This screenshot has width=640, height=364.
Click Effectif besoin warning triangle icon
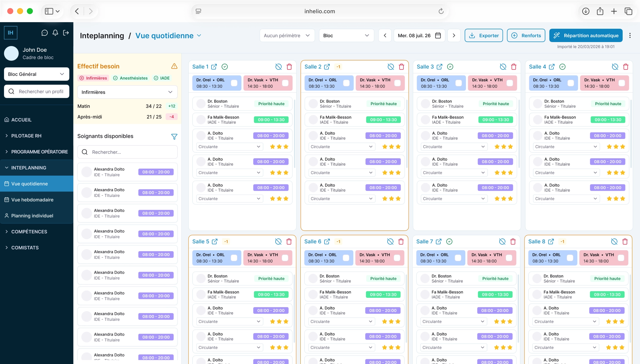[x=174, y=66]
